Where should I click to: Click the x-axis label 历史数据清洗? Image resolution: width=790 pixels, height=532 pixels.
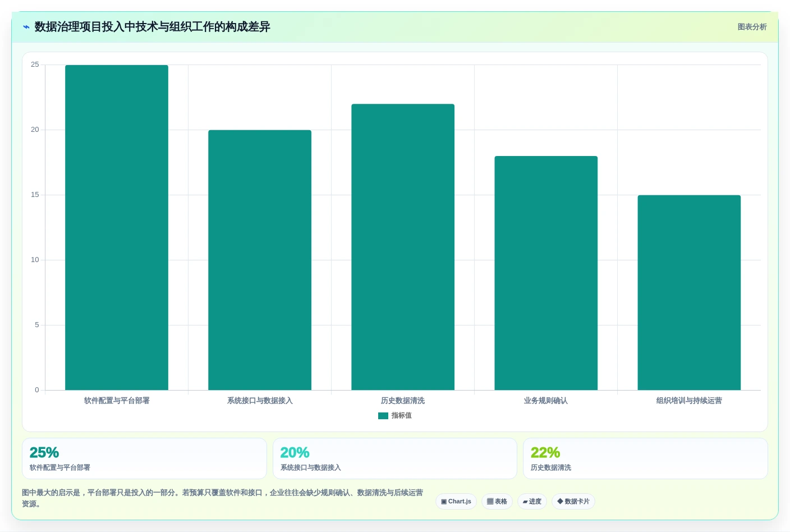pos(403,401)
